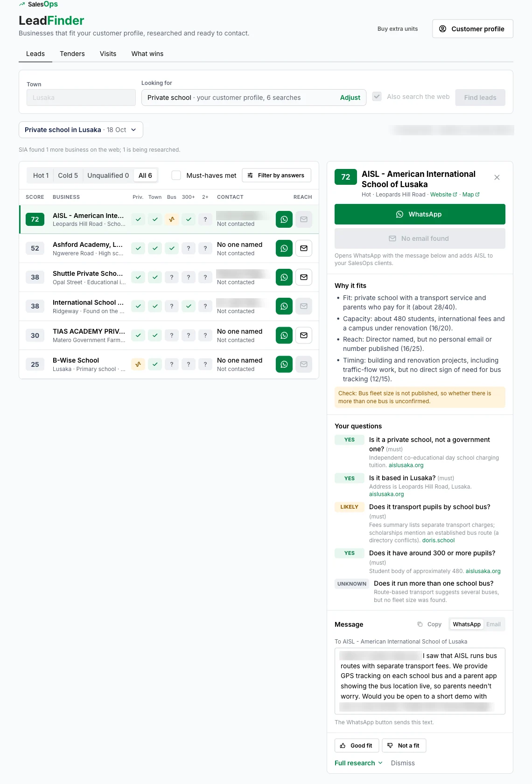Mark lead as Not a fit
Image resolution: width=532 pixels, height=784 pixels.
point(404,746)
